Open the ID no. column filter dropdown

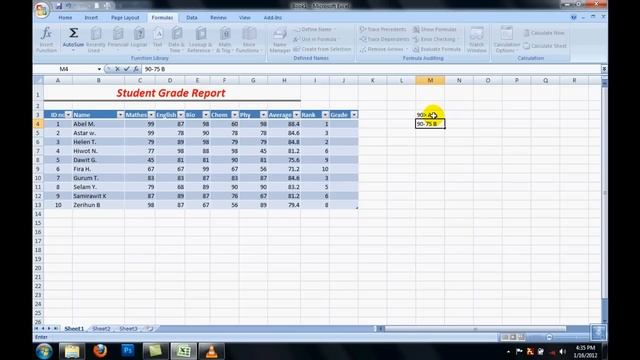click(x=68, y=115)
